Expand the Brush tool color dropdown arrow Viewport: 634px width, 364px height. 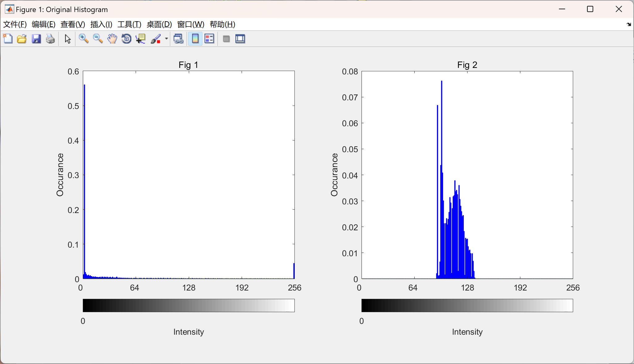tap(167, 39)
